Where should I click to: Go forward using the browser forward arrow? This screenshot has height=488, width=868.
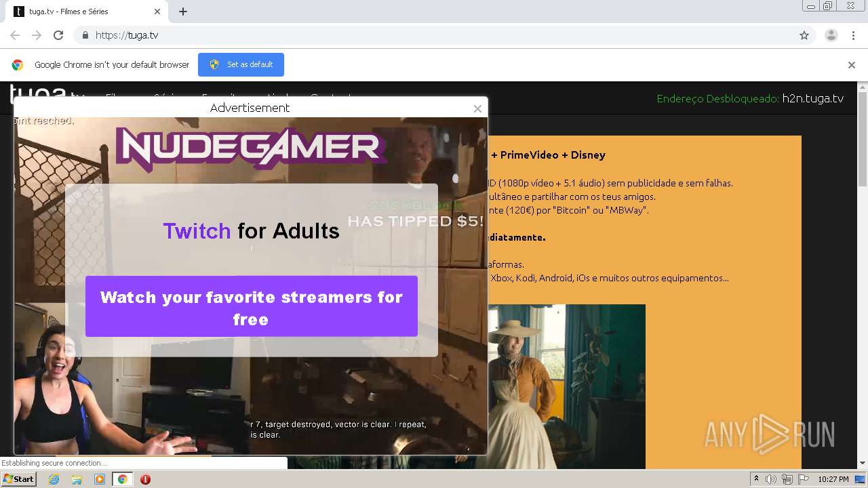[x=37, y=35]
